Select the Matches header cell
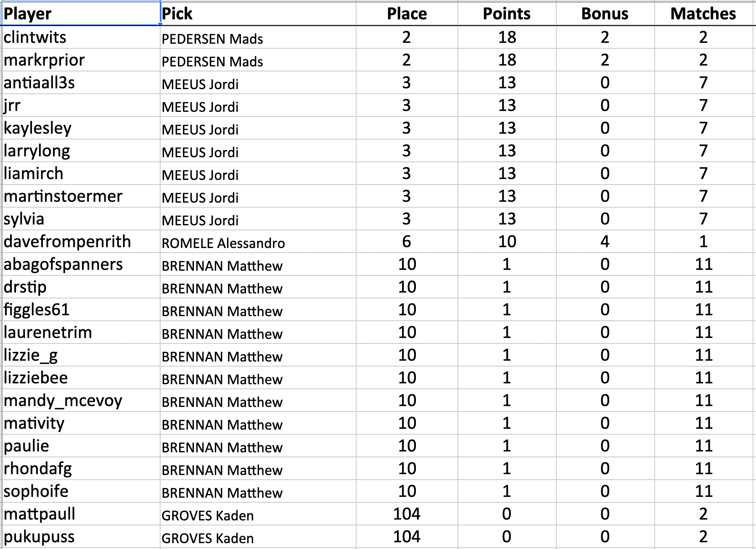 pos(703,14)
